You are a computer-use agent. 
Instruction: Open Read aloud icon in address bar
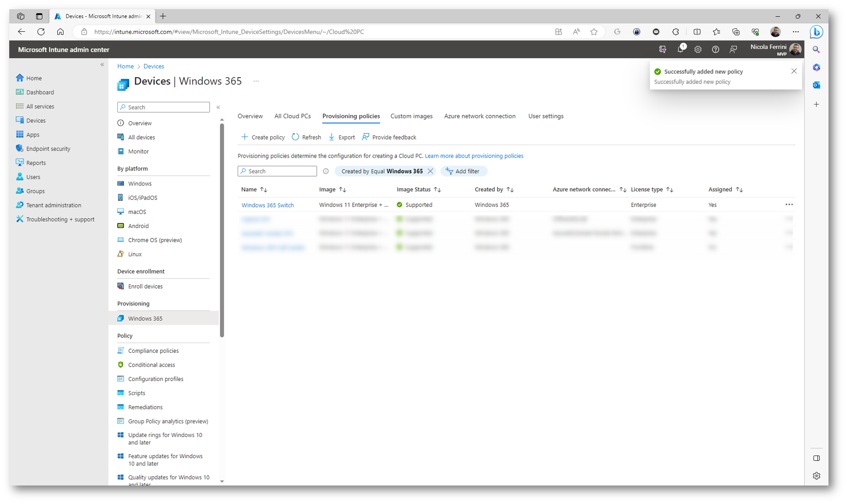point(576,32)
